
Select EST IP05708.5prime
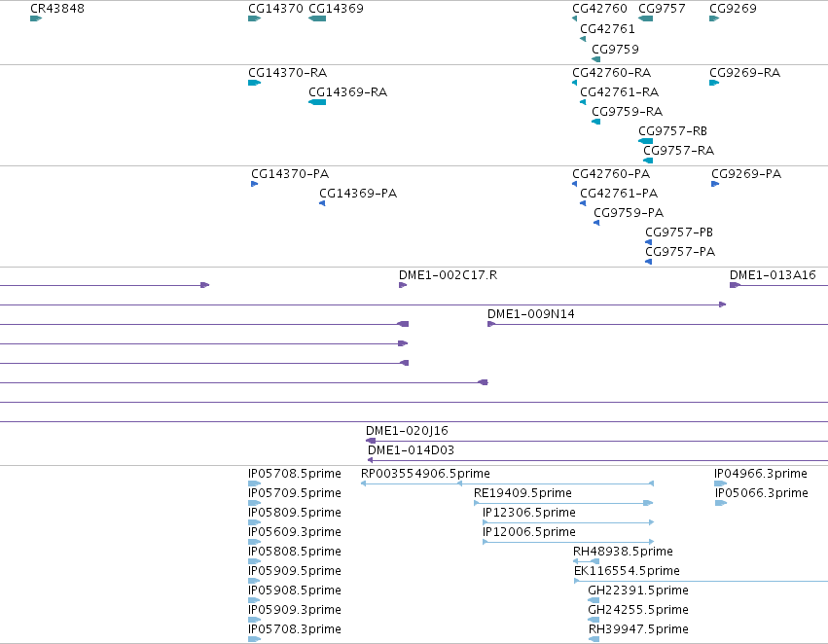[x=295, y=474]
